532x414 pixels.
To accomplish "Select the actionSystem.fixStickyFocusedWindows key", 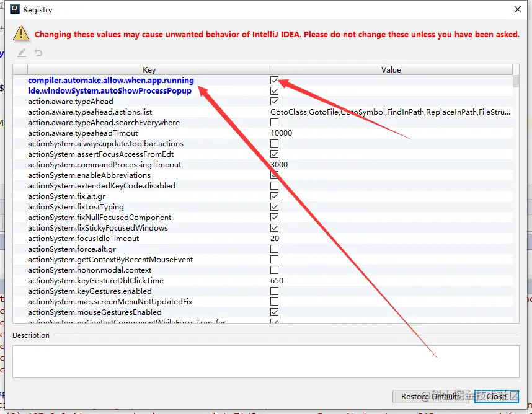I will [98, 227].
